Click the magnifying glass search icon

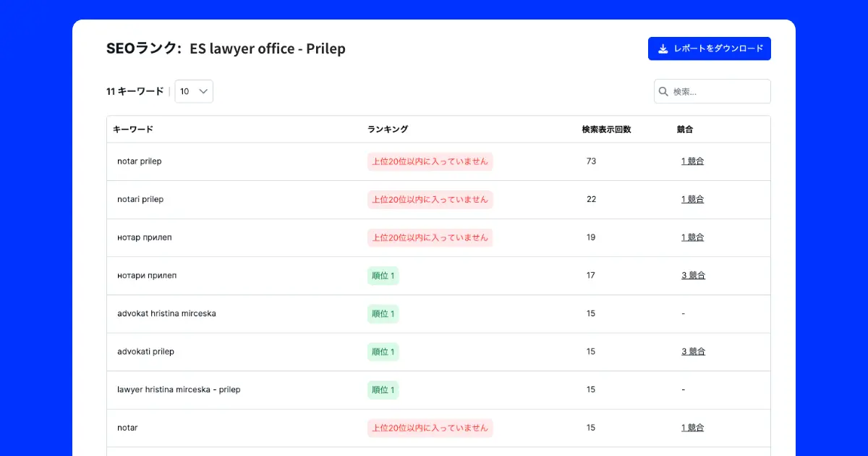click(x=663, y=92)
